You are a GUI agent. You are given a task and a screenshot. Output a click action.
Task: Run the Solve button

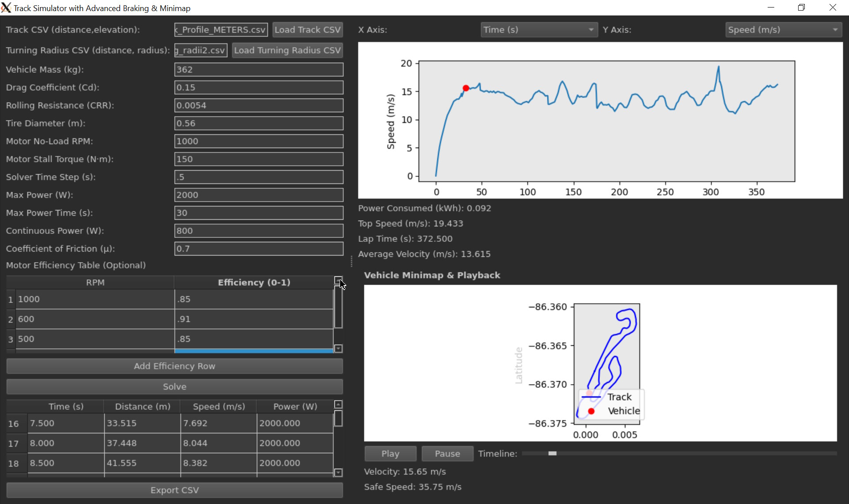[x=174, y=386]
